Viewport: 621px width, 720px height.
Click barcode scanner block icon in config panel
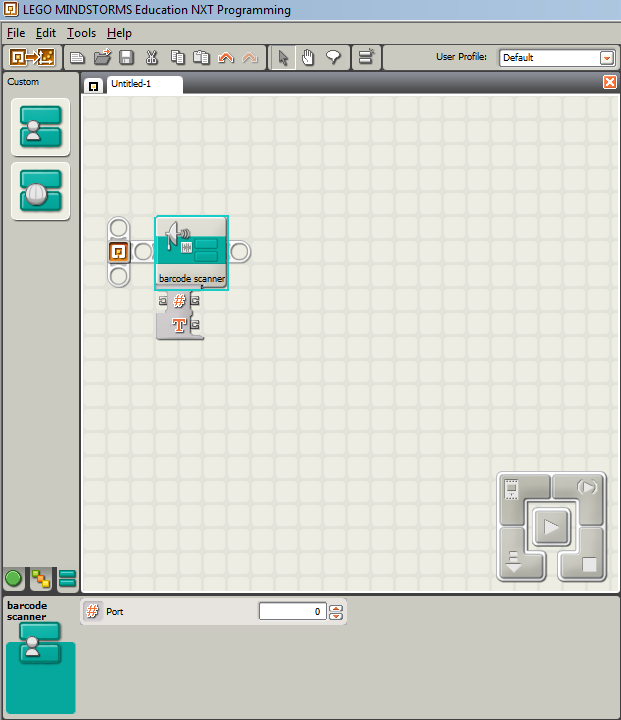(x=40, y=643)
